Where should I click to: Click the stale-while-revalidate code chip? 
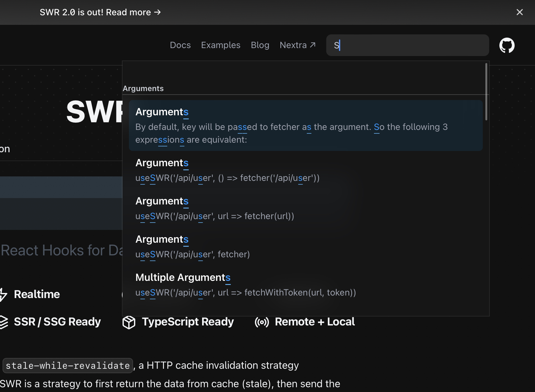[x=67, y=365]
